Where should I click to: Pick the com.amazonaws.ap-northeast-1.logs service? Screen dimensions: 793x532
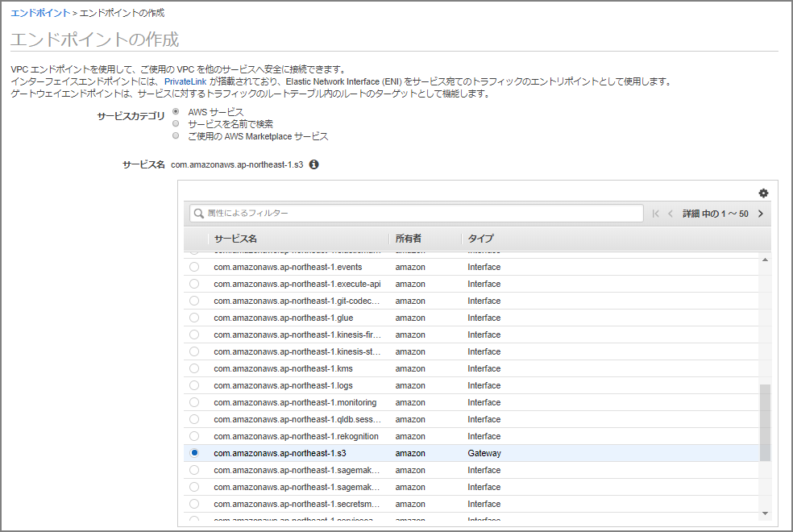tap(194, 385)
